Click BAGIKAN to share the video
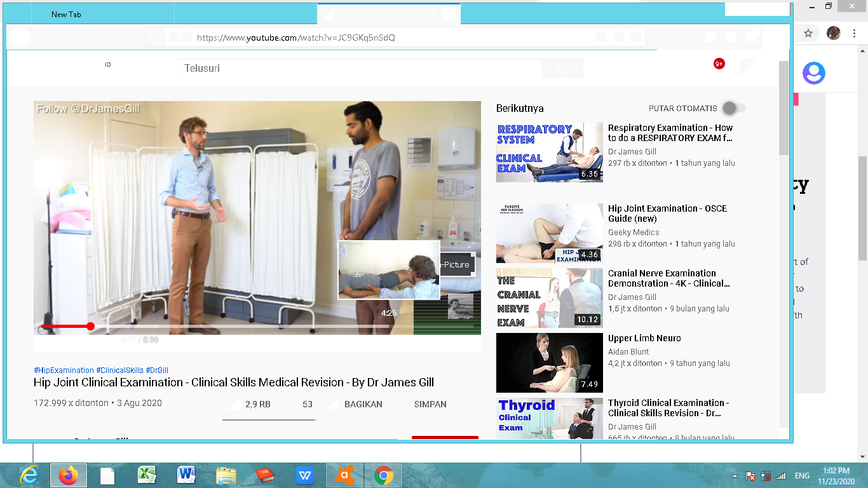The height and width of the screenshot is (488, 868). click(x=363, y=404)
